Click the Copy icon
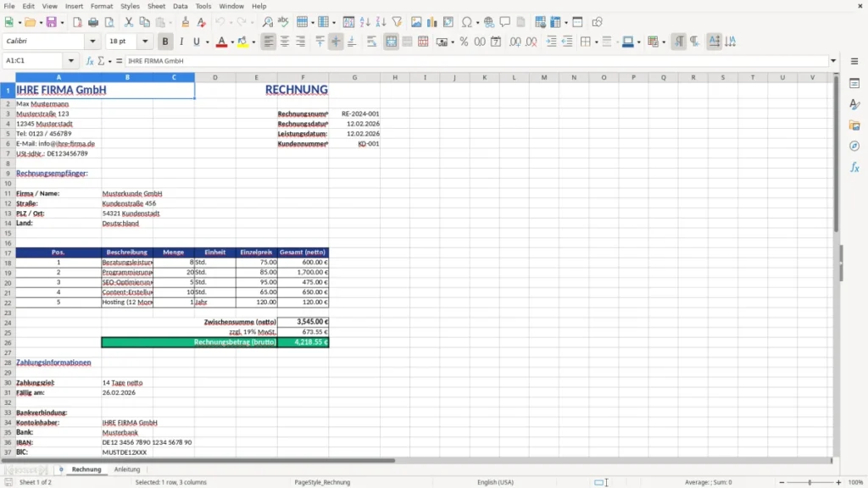The width and height of the screenshot is (868, 488). click(x=144, y=22)
